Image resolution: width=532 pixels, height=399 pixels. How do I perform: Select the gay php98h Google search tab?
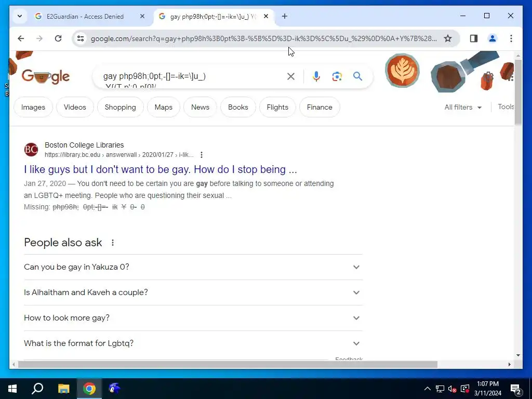coord(214,16)
